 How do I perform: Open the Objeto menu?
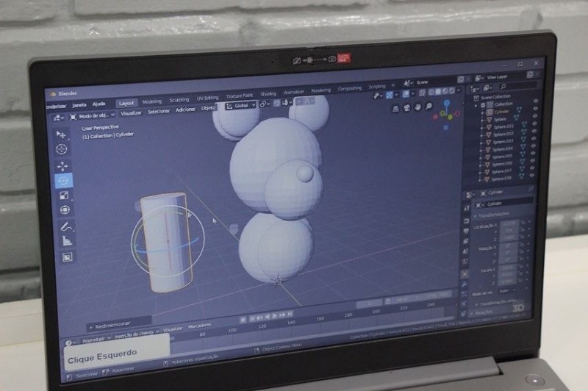coord(208,108)
